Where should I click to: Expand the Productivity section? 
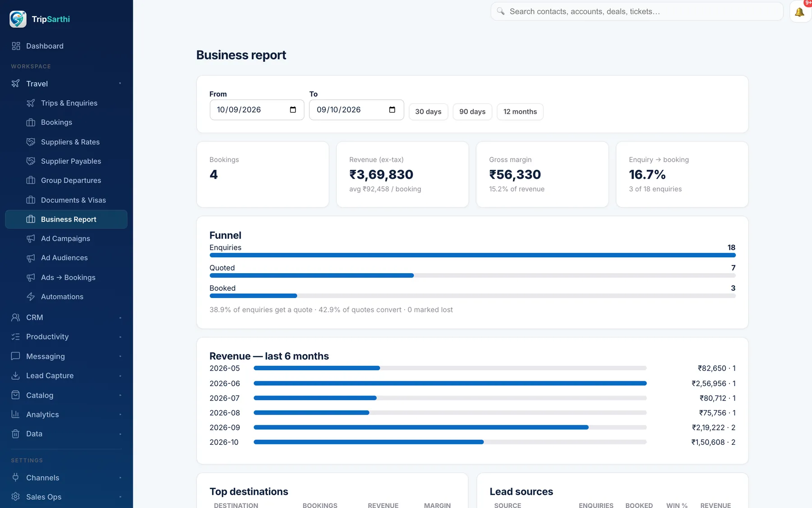tap(66, 337)
